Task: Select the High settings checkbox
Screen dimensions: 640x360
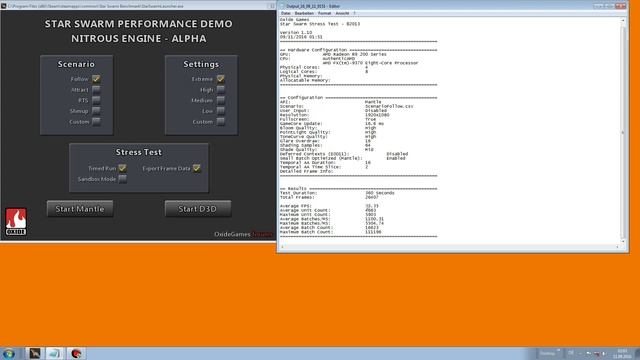Action: [x=220, y=89]
